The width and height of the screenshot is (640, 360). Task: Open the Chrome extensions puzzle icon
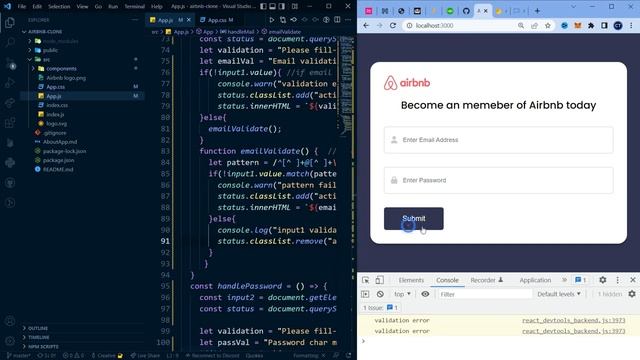(x=591, y=25)
